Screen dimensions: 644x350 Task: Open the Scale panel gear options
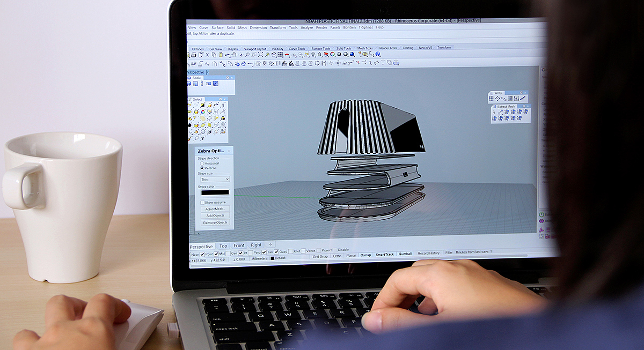tap(228, 78)
